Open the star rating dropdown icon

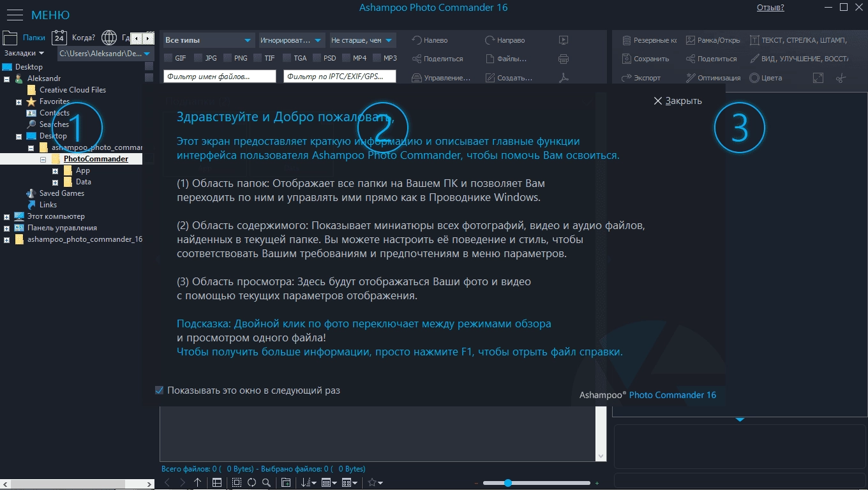pyautogui.click(x=375, y=483)
